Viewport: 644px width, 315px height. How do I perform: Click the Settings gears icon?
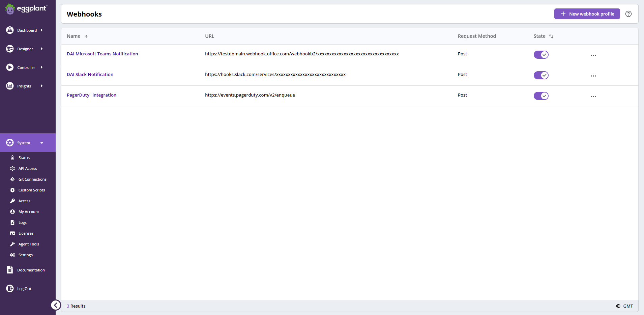[x=12, y=255]
